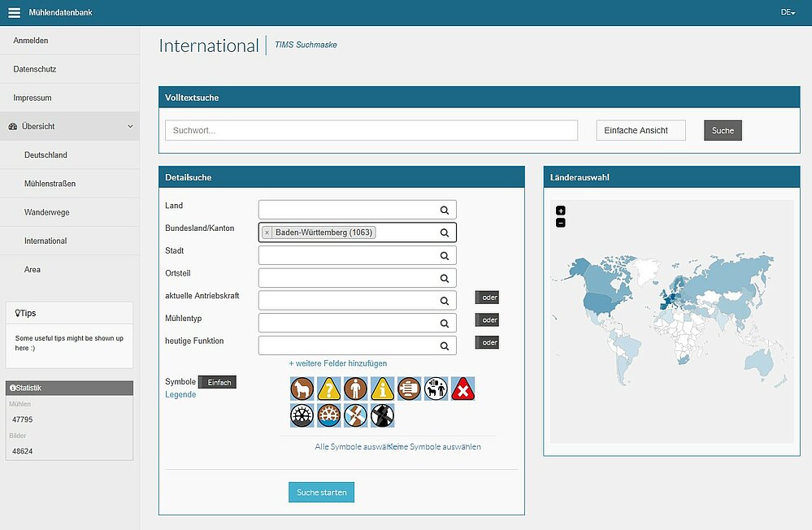Image resolution: width=812 pixels, height=530 pixels.
Task: Toggle the Symbole 'Einfach' switch
Action: (218, 382)
